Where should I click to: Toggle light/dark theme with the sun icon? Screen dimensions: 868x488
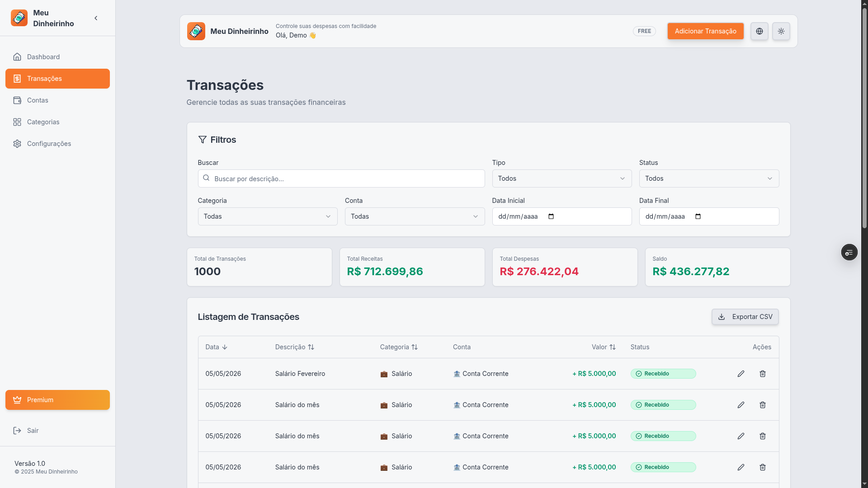pyautogui.click(x=781, y=31)
